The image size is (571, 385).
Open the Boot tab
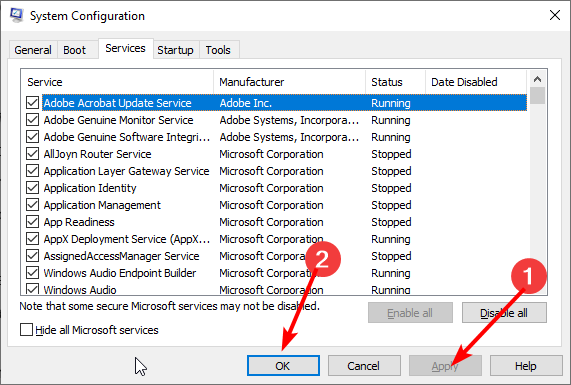tap(74, 50)
